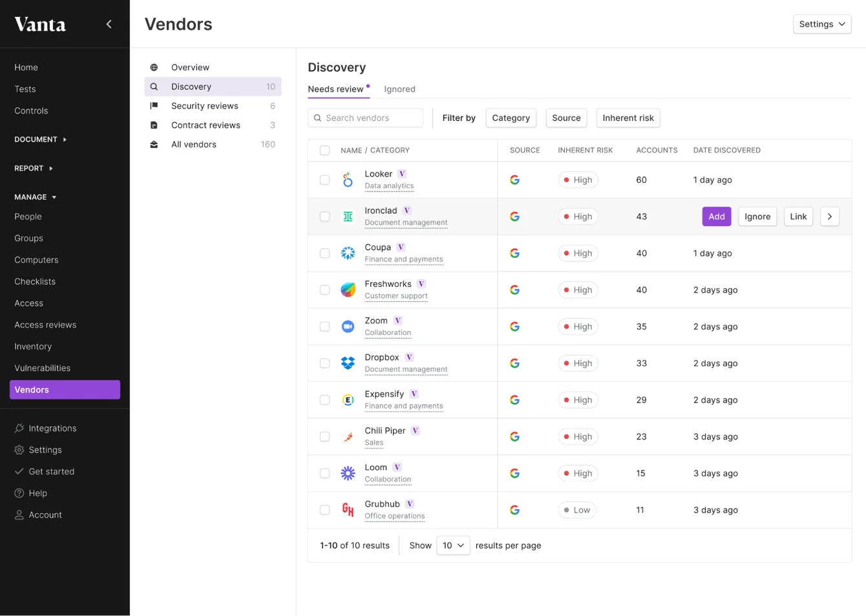Screen dimensions: 866x616
Task: Collapse the sidebar with the left chevron
Action: pos(109,25)
